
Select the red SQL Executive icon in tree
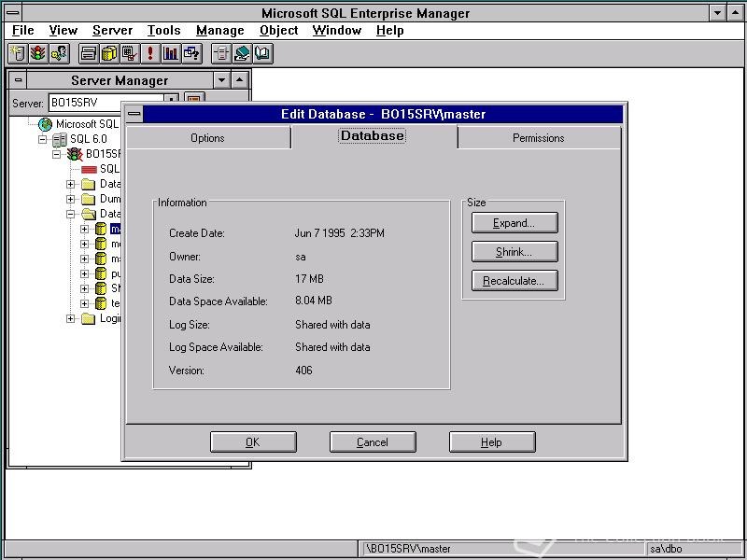coord(89,170)
